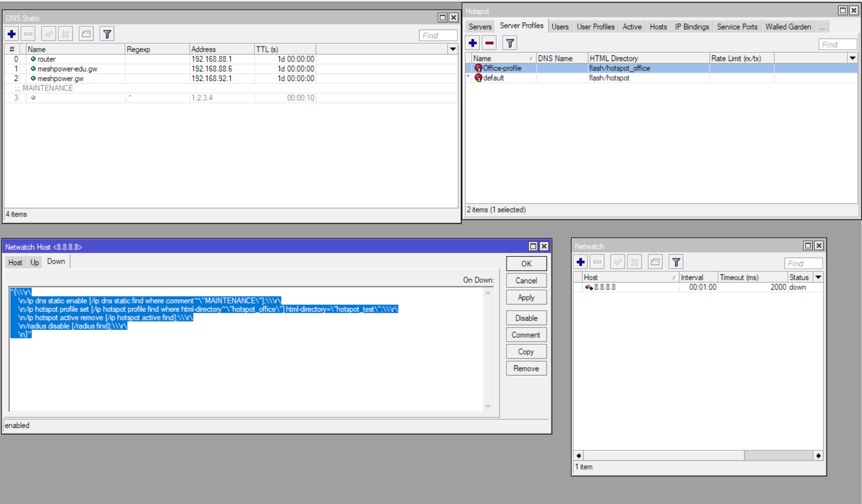The width and height of the screenshot is (862, 504).
Task: Click OK in Netwatch Host dialog
Action: pos(526,264)
